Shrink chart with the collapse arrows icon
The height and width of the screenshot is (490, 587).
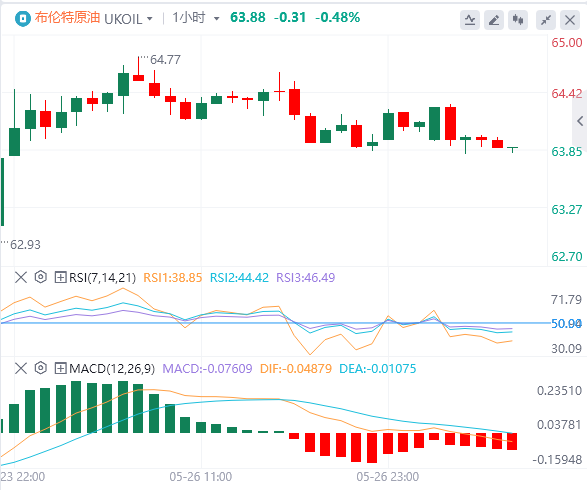point(546,19)
